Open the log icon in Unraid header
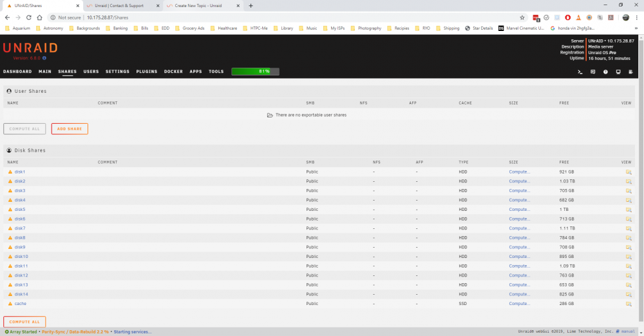The width and height of the screenshot is (644, 336). pyautogui.click(x=631, y=72)
